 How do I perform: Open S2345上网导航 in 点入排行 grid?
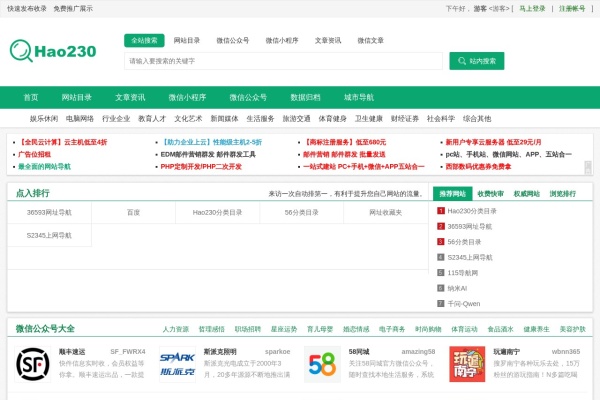click(49, 235)
